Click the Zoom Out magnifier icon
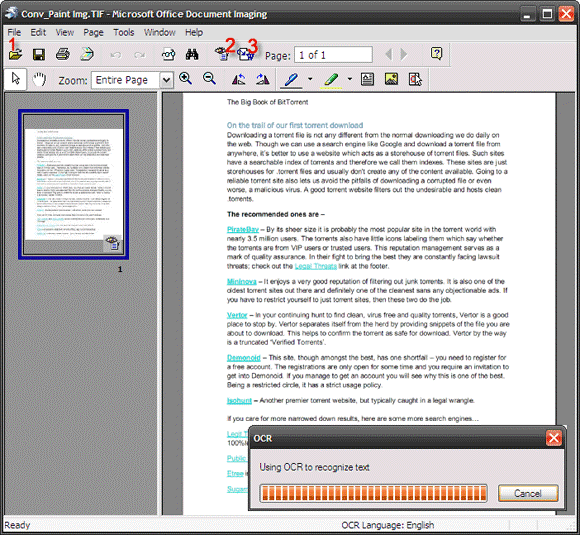580x535 pixels. pyautogui.click(x=209, y=79)
